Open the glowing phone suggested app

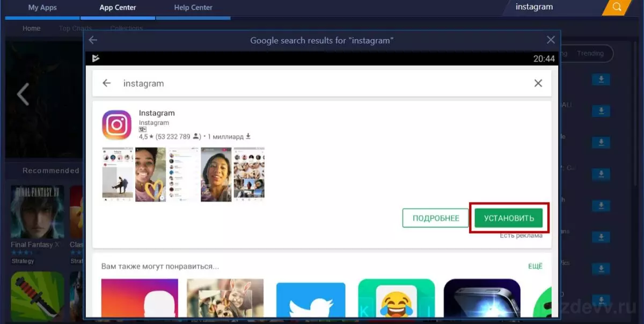pyautogui.click(x=482, y=298)
